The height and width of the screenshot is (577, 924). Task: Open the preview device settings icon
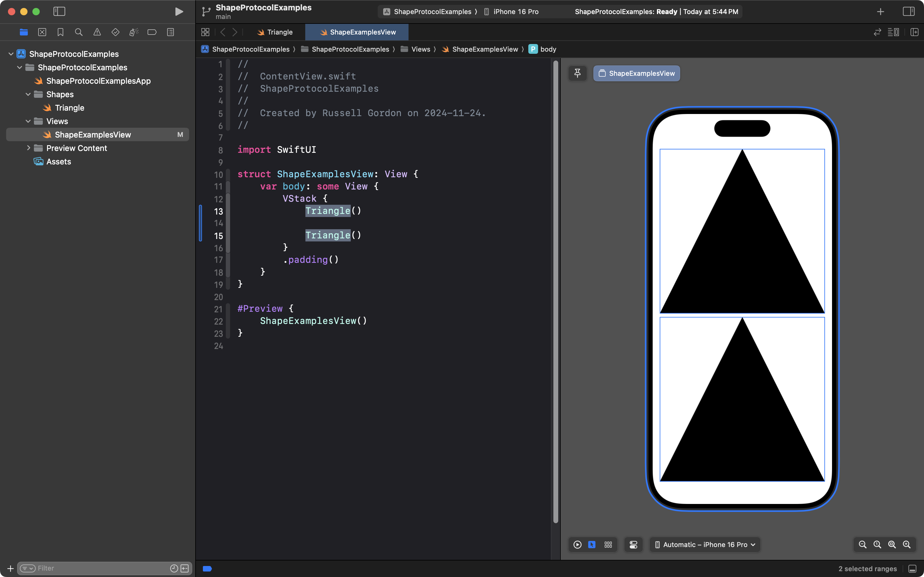pos(633,545)
